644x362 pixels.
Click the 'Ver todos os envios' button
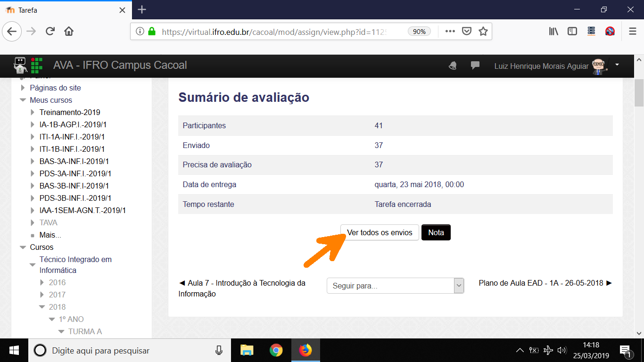pyautogui.click(x=380, y=232)
